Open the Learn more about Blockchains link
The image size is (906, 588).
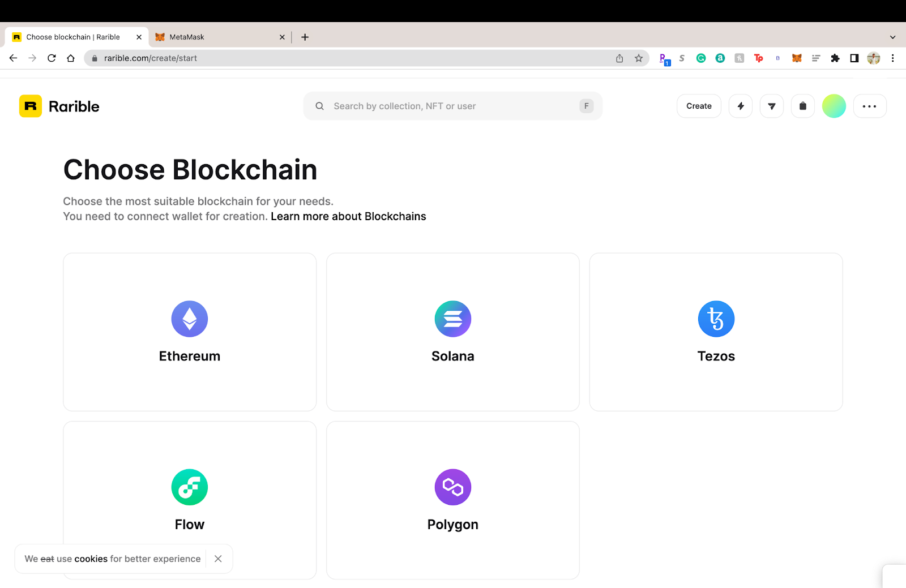pos(348,217)
